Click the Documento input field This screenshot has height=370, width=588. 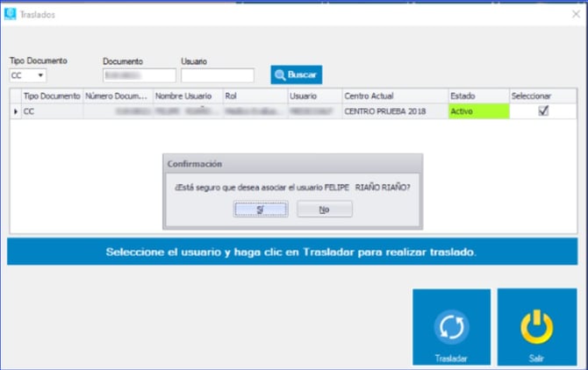[x=139, y=75]
